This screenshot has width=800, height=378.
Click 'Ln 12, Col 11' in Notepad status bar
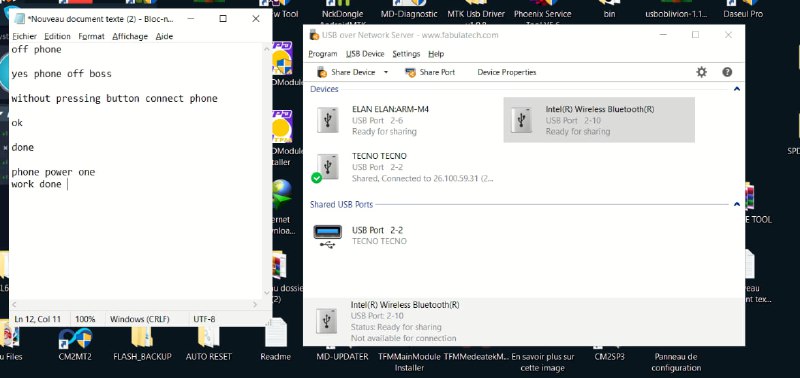(x=38, y=319)
